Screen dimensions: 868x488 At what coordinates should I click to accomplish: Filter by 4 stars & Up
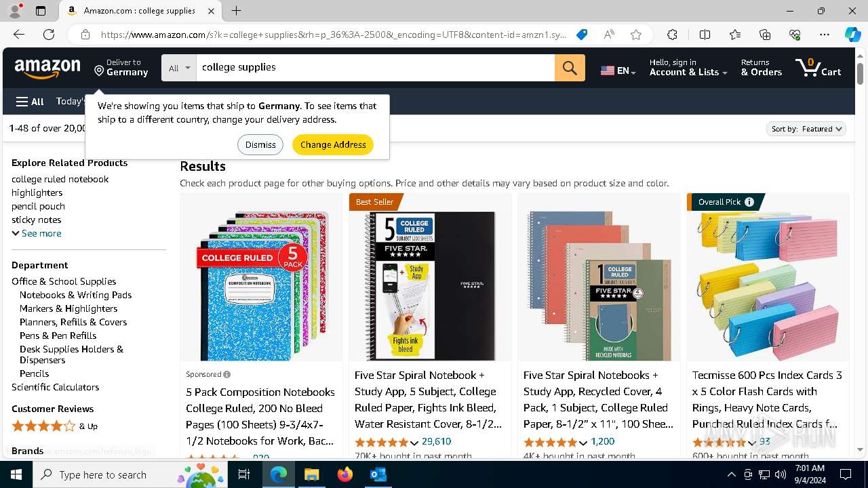click(54, 426)
